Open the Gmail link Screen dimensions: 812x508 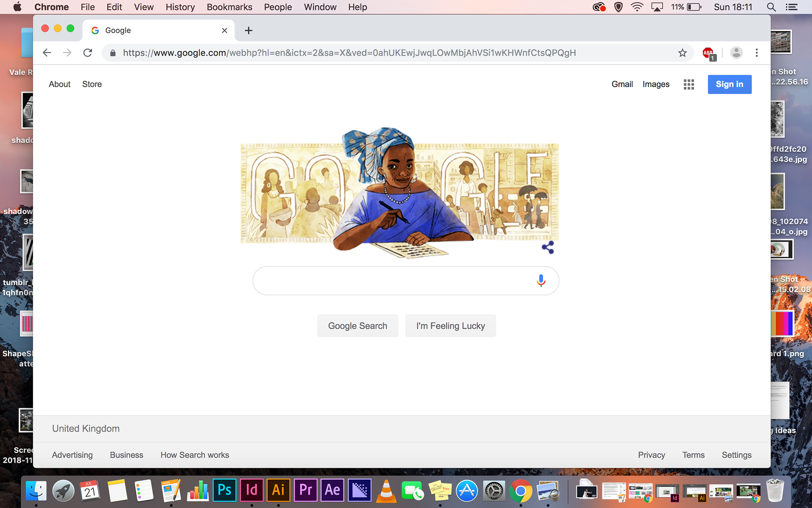click(622, 84)
